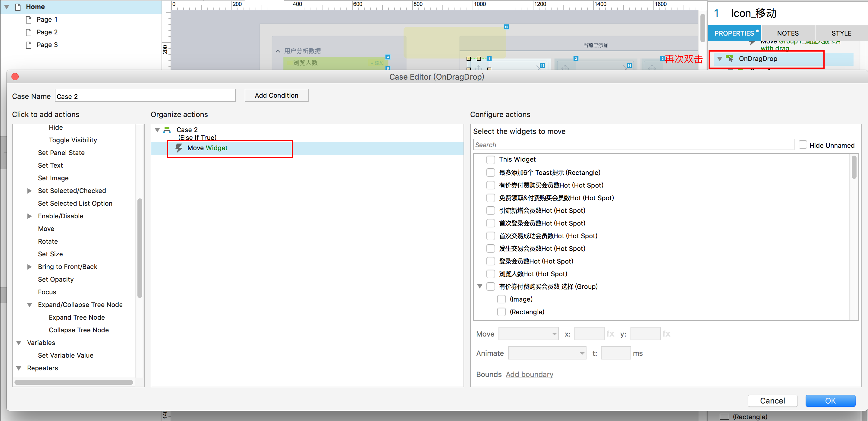The width and height of the screenshot is (868, 421).
Task: Click the Case 2 flow icon
Action: (167, 130)
